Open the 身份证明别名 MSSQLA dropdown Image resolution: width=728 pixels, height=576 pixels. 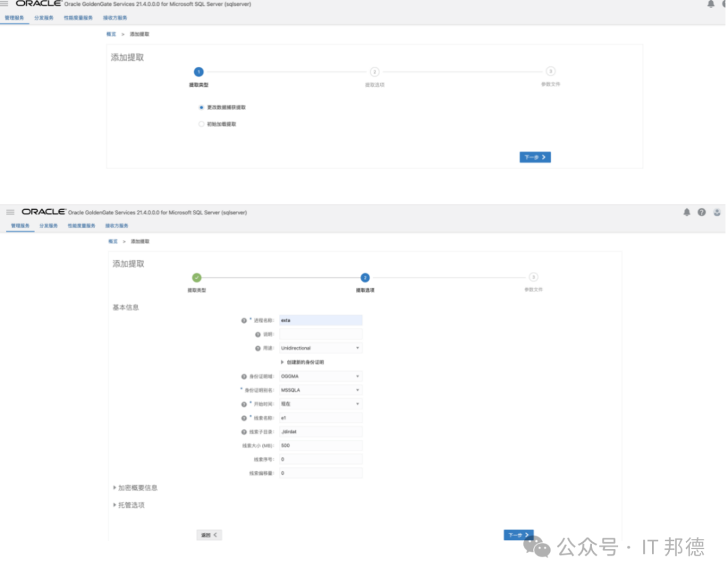pos(321,390)
